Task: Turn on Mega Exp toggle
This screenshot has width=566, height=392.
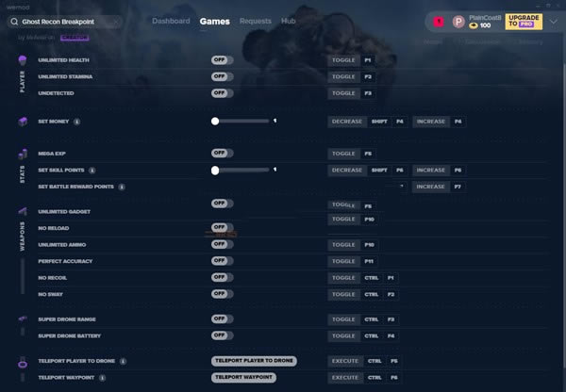Action: coord(222,153)
